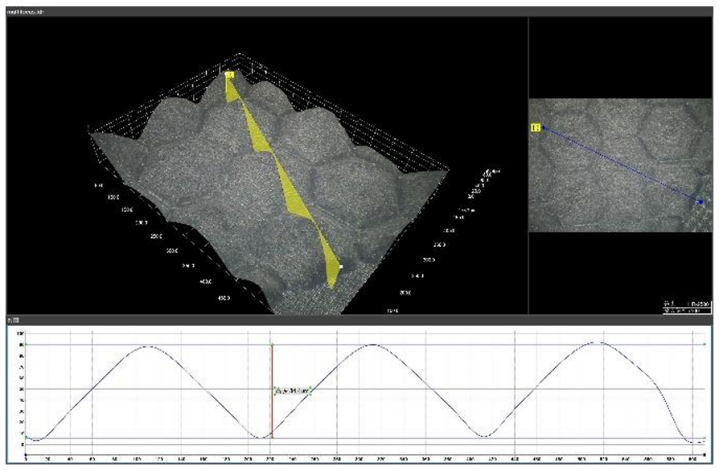Select the blue endpoint dot in 2D image
The height and width of the screenshot is (470, 719).
coord(701,201)
